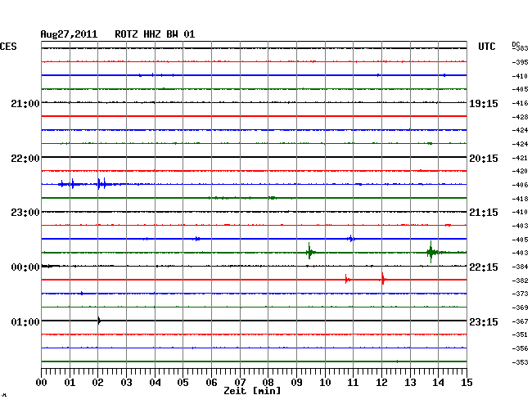The width and height of the screenshot is (532, 404).
Task: Click minute axis tick label 15
Action: tap(467, 383)
